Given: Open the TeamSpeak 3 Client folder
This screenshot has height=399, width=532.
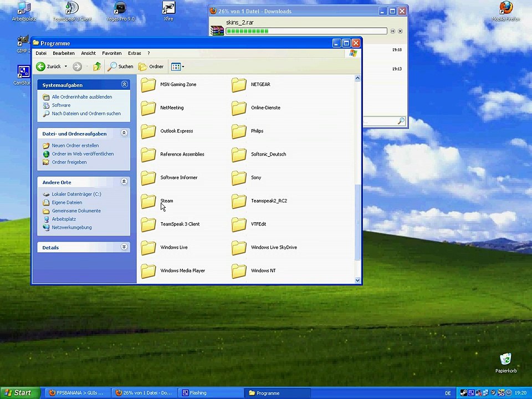Looking at the screenshot, I should tap(149, 224).
